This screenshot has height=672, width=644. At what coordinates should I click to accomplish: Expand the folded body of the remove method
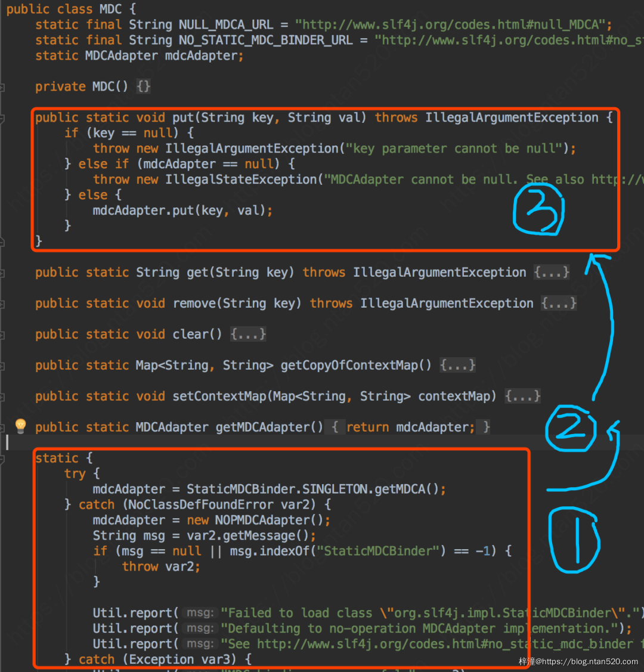tap(559, 303)
